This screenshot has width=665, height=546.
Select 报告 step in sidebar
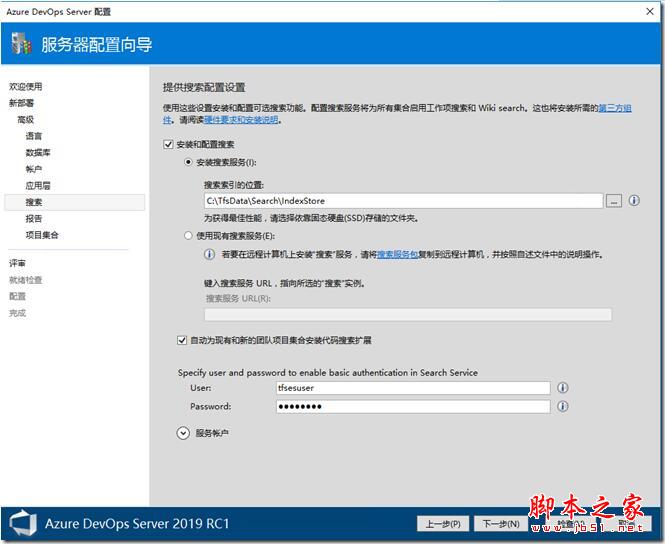point(34,219)
